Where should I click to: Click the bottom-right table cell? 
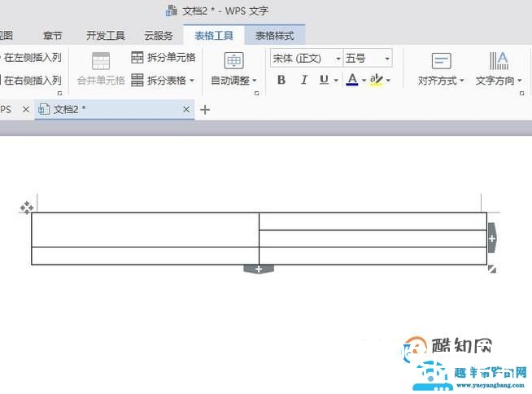(x=373, y=256)
